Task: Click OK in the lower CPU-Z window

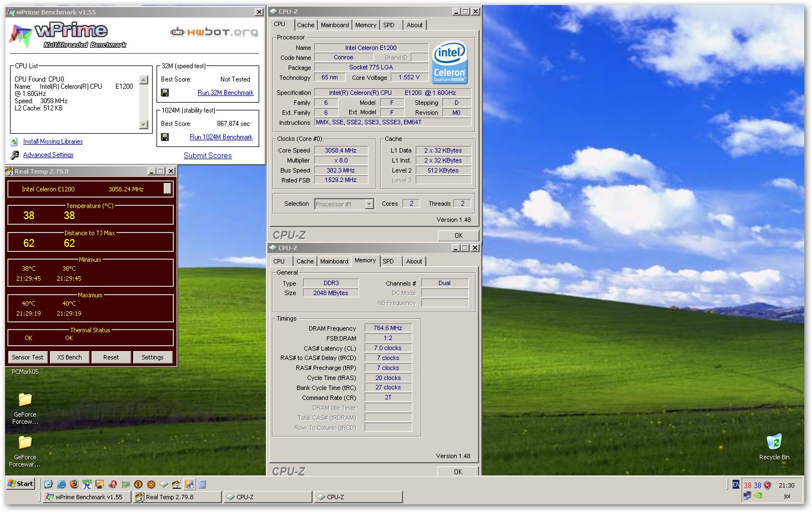Action: [458, 472]
